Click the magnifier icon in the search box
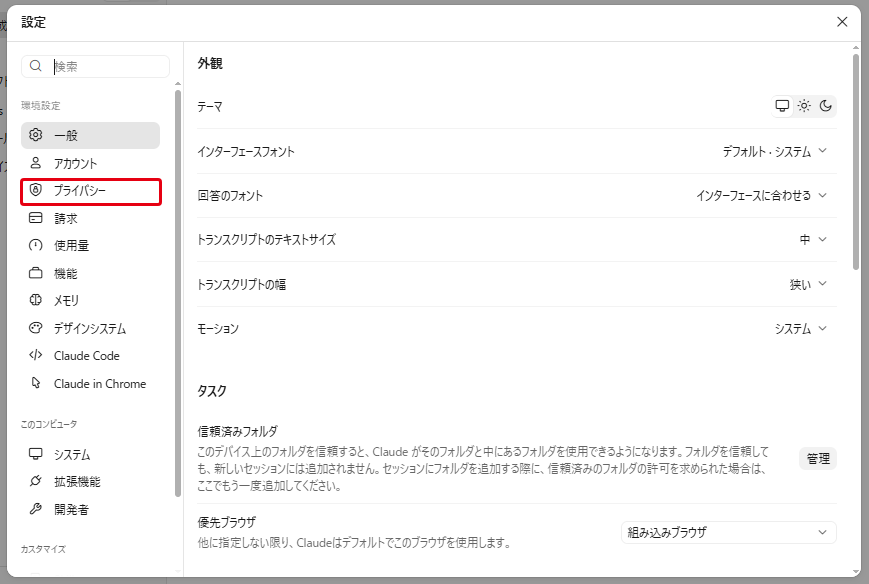This screenshot has width=869, height=584. tap(35, 66)
